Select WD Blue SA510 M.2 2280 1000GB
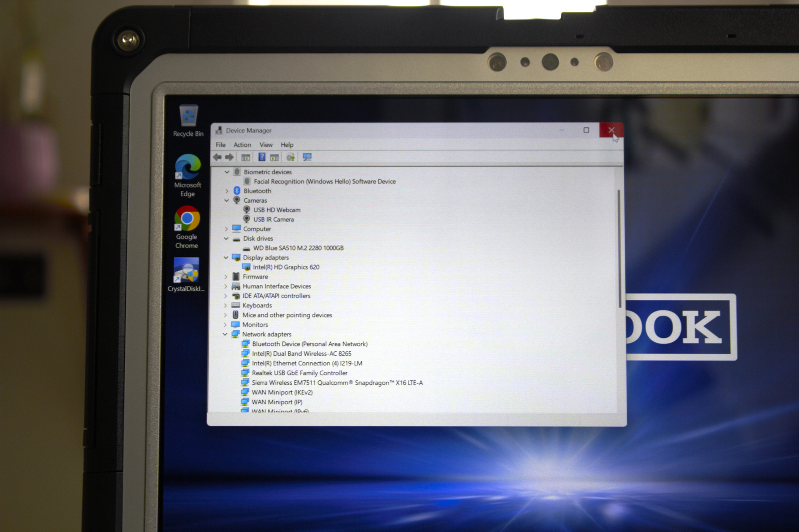799x532 pixels. 298,248
